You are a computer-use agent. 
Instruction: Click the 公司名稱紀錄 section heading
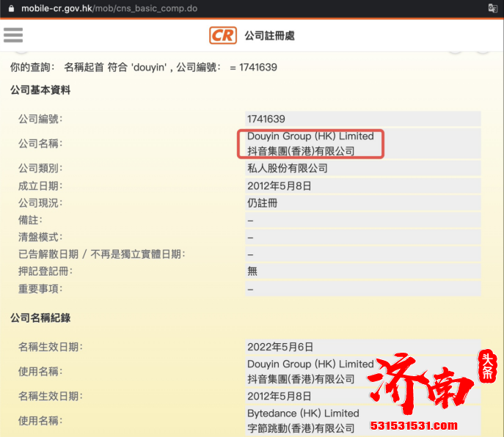coord(40,318)
